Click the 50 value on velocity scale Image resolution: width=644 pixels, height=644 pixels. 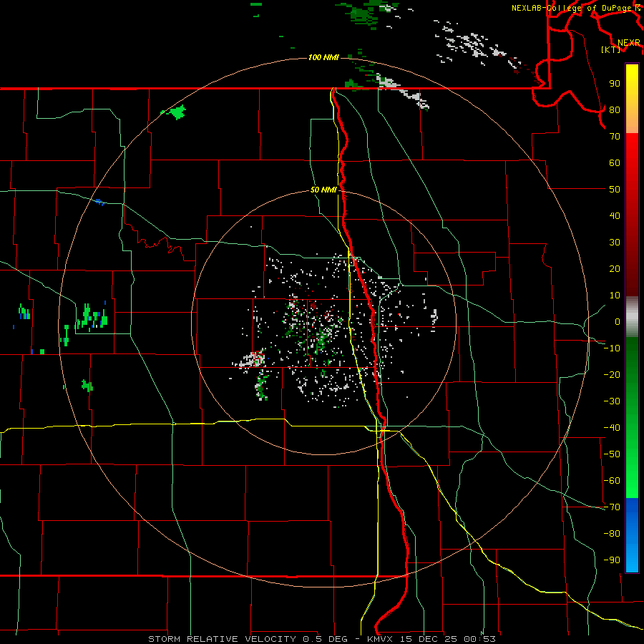tap(615, 190)
